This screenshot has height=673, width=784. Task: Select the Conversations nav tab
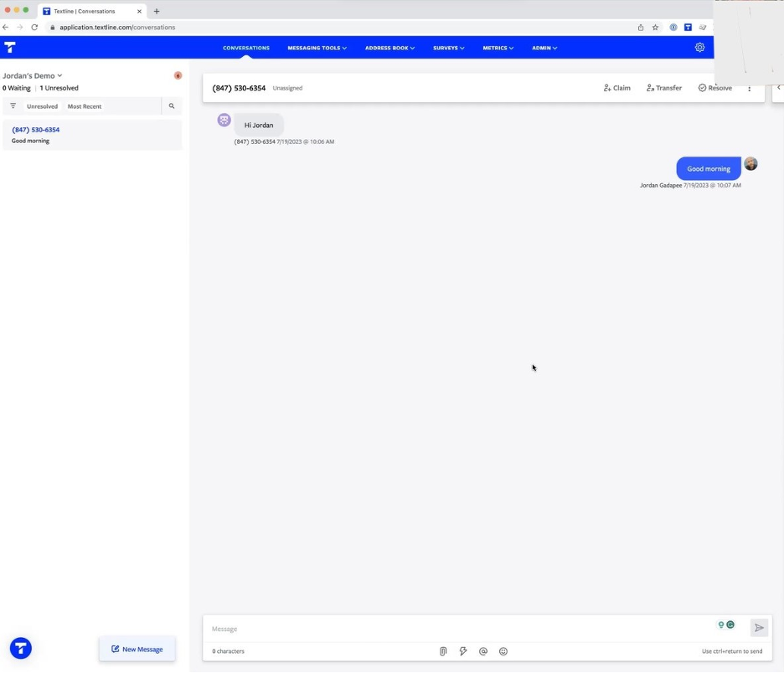[x=246, y=48]
